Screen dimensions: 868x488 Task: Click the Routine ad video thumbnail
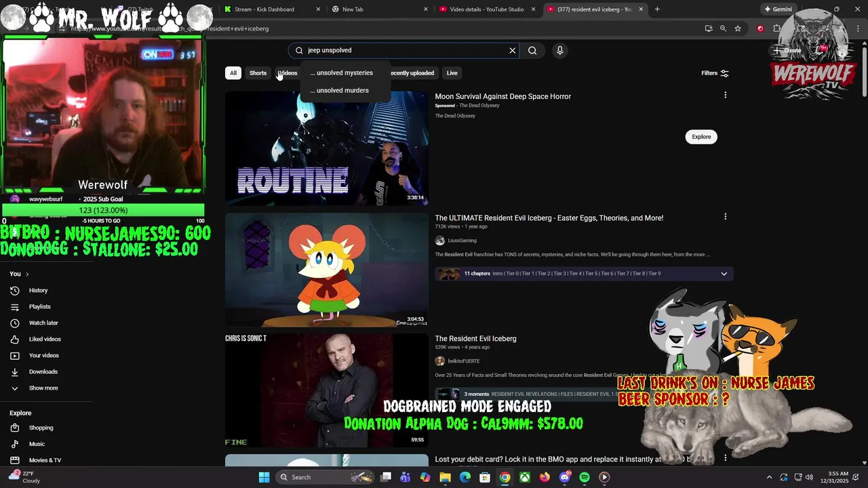click(x=326, y=148)
